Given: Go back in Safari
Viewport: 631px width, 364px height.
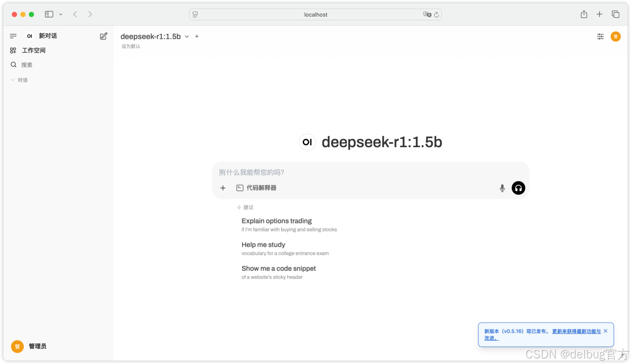Looking at the screenshot, I should (x=75, y=14).
